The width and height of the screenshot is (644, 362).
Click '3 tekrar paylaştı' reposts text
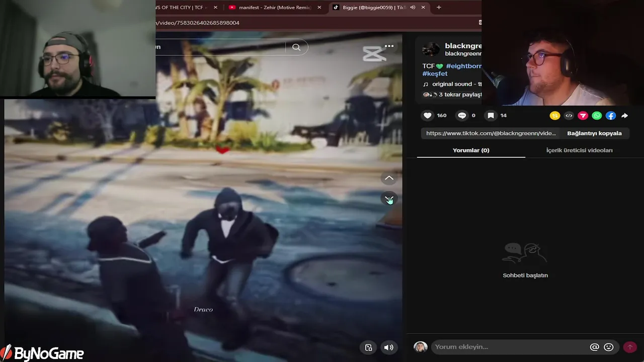(x=460, y=95)
